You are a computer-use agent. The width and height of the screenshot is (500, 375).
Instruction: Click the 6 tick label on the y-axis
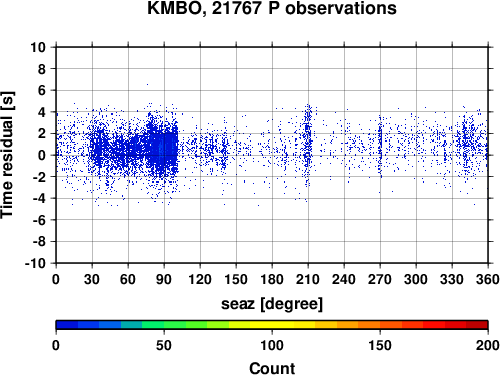coord(42,90)
